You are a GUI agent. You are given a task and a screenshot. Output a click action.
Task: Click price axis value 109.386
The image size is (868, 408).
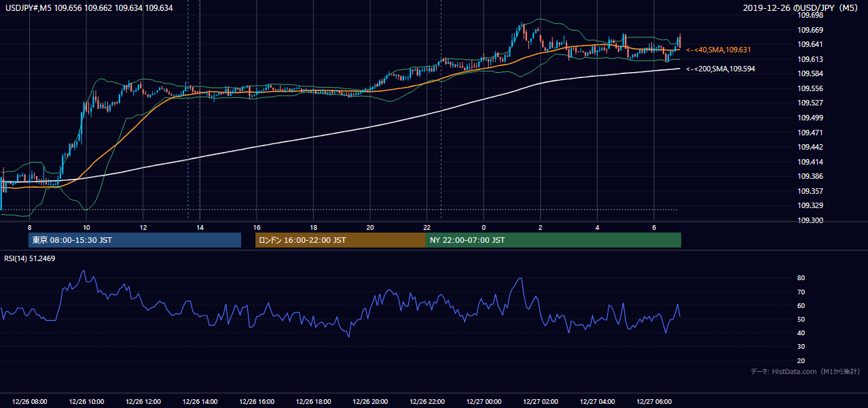(x=810, y=176)
